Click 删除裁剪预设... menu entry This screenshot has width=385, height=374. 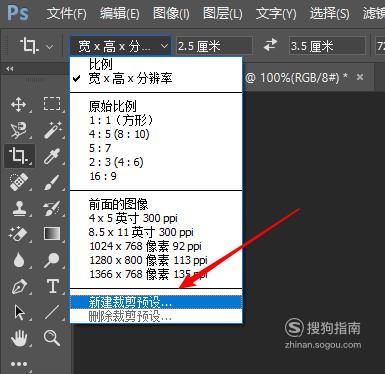[156, 316]
